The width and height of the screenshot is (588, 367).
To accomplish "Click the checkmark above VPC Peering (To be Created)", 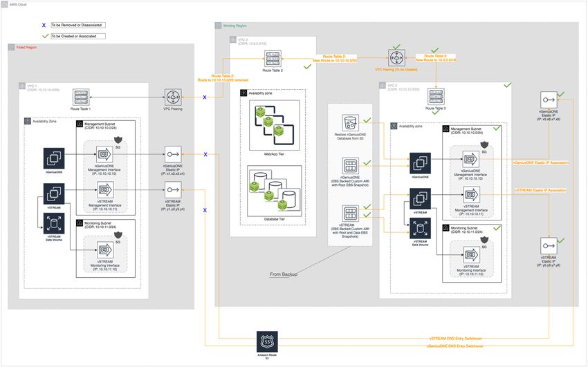I will [x=396, y=47].
